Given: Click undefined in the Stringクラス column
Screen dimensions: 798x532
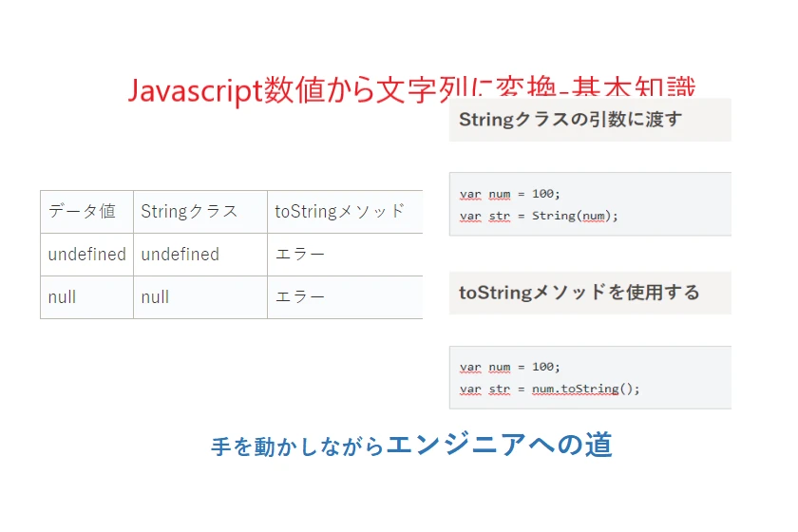Looking at the screenshot, I should [x=180, y=255].
